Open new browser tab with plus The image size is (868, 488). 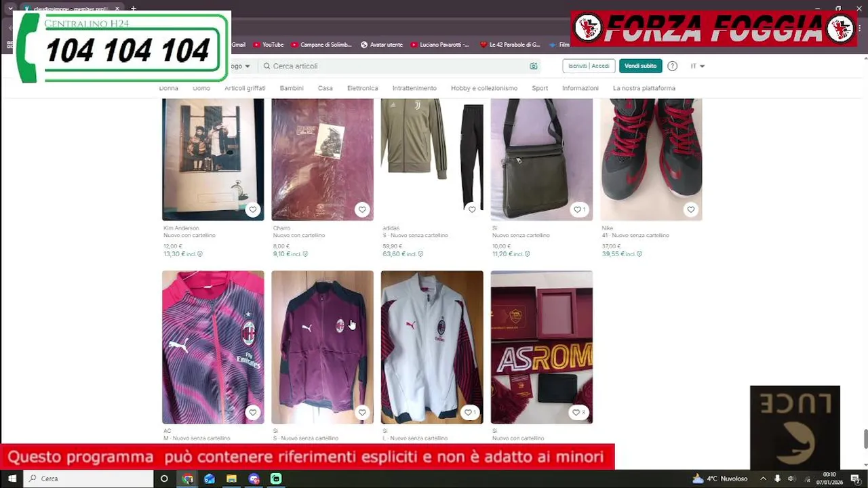133,8
